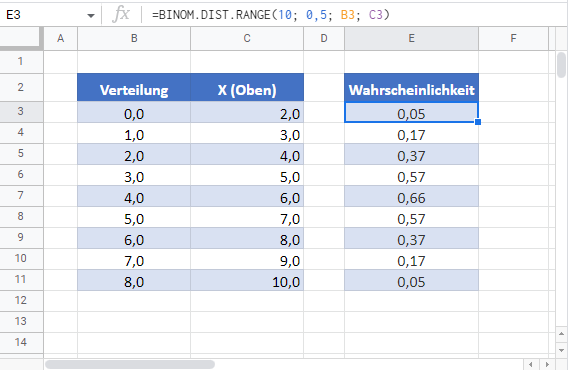568x370 pixels.
Task: Select Verteilung cell 5,0 in row 8
Action: tap(134, 217)
